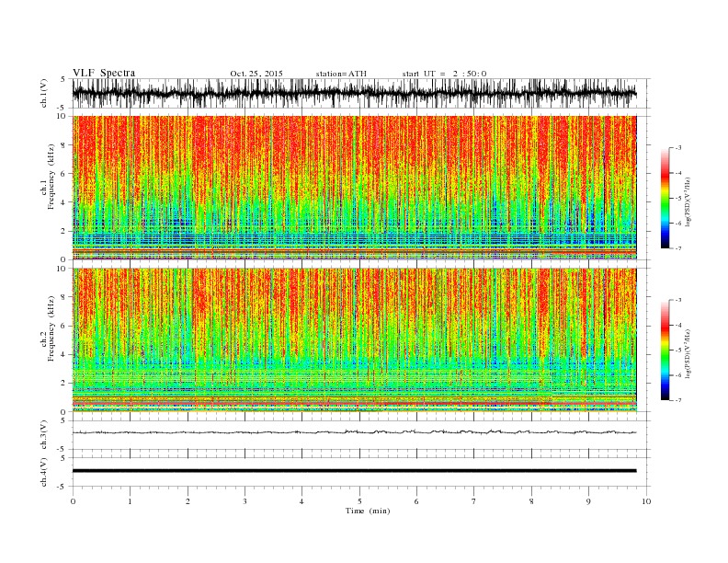Click the time axis tick label "9"

(x=588, y=501)
